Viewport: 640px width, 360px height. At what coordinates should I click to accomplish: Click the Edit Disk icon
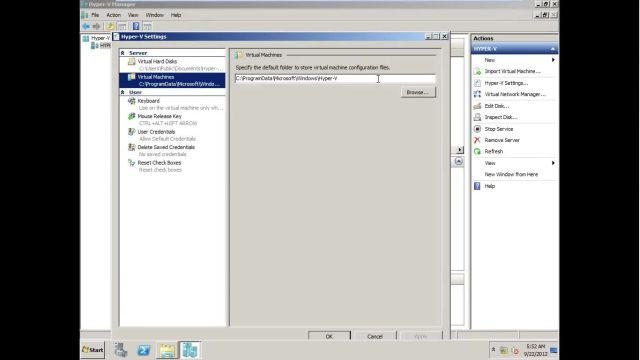(x=477, y=106)
